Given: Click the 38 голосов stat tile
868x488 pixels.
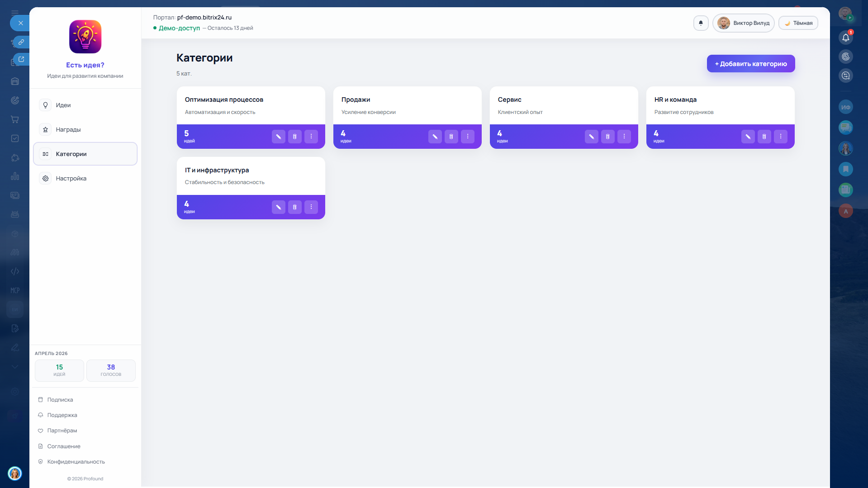Looking at the screenshot, I should tap(111, 370).
